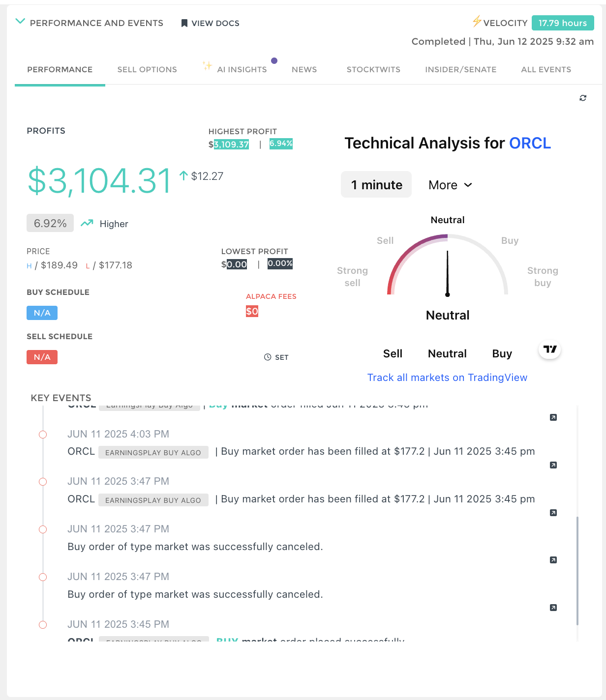Click the red Sell Schedule N/A badge

coord(42,357)
